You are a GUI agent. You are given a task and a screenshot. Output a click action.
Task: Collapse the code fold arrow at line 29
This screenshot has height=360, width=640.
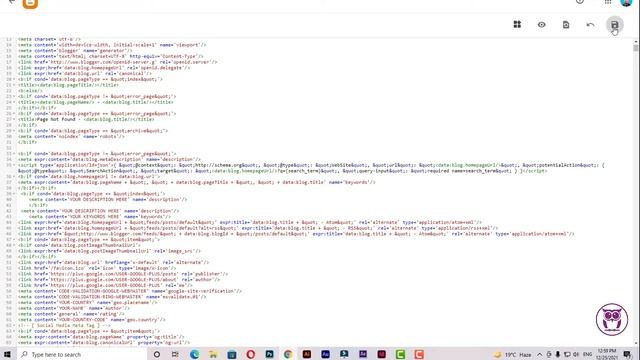[14, 131]
